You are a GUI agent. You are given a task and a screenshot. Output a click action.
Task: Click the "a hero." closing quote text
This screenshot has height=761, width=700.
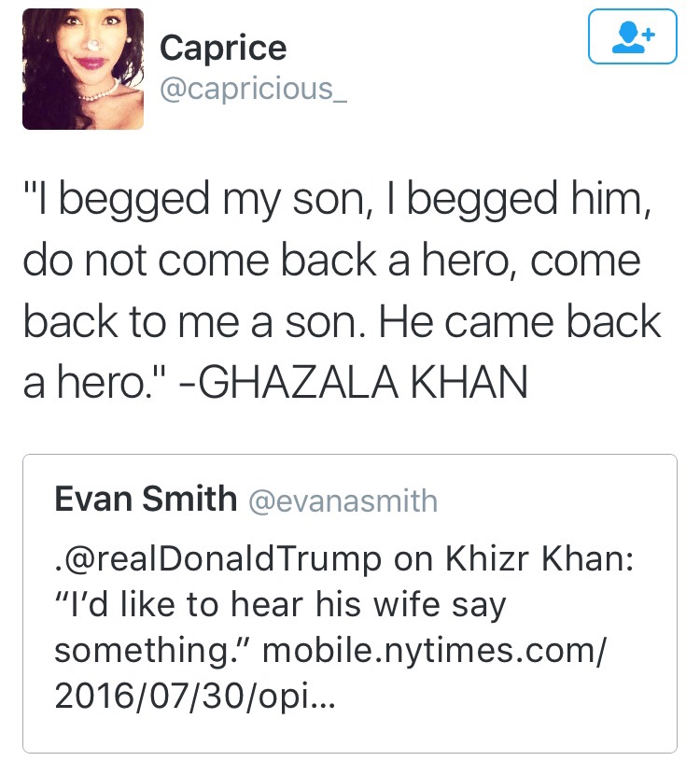[x=91, y=383]
